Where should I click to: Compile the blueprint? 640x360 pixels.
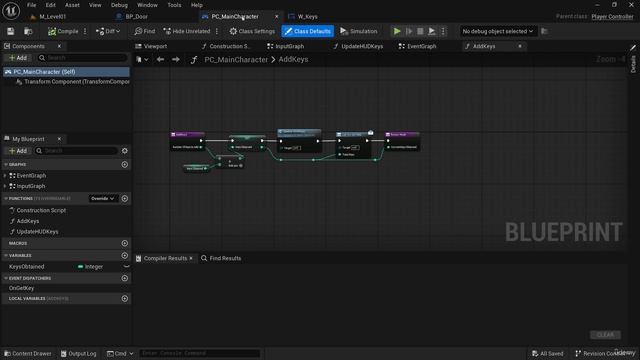[63, 31]
